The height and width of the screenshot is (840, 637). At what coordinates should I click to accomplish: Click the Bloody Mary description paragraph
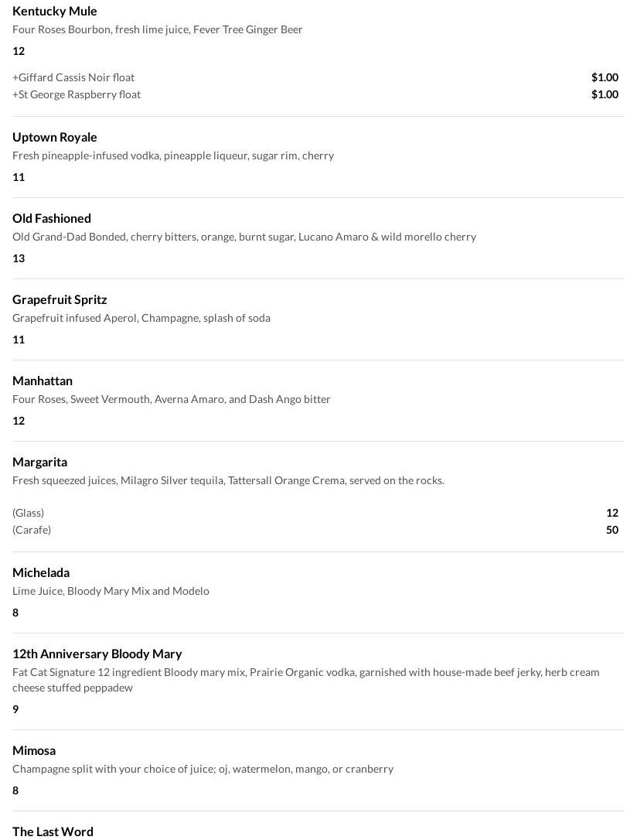[x=305, y=680]
